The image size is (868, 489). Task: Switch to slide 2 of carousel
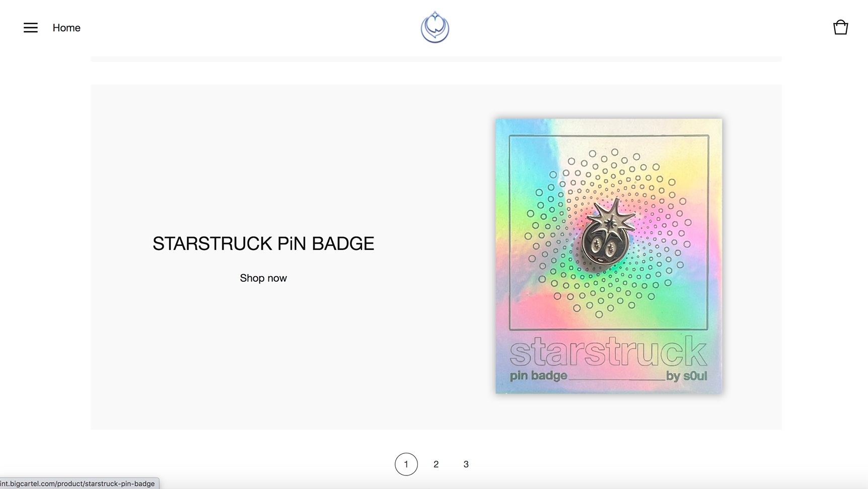click(x=436, y=464)
